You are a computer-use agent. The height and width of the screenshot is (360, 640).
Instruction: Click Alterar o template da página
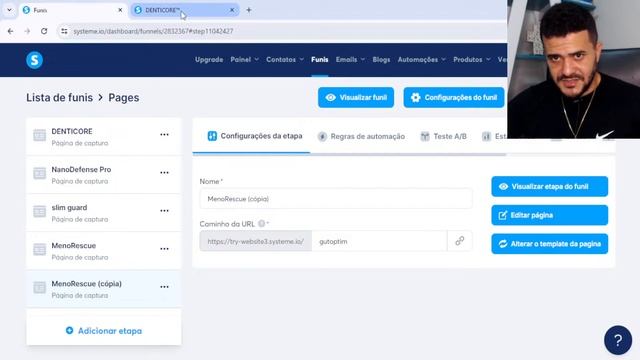[x=549, y=244]
